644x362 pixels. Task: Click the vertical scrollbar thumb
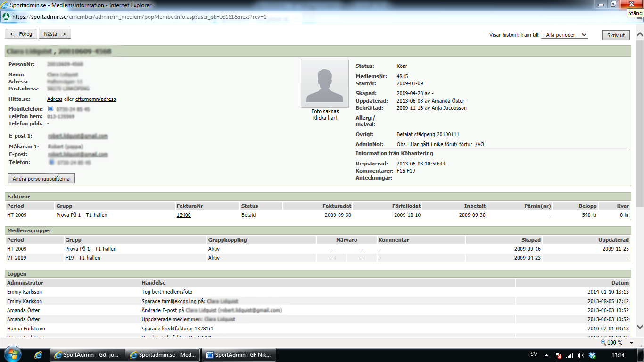pos(640,123)
